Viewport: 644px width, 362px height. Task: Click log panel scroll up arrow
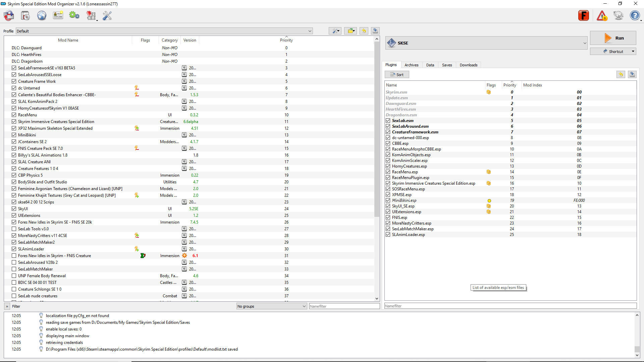click(637, 315)
